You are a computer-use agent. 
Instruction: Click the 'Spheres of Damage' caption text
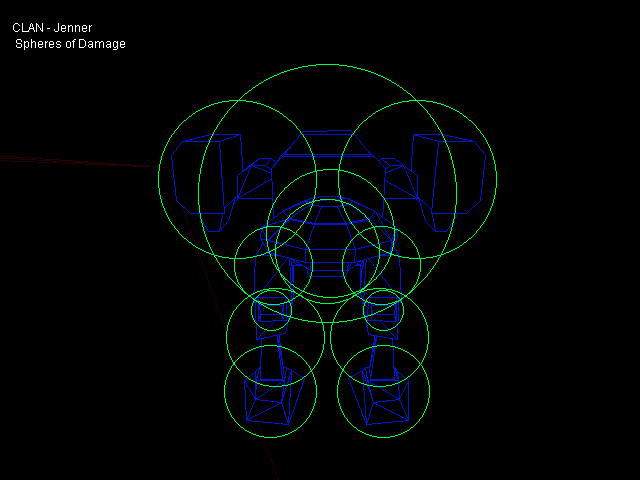click(70, 44)
